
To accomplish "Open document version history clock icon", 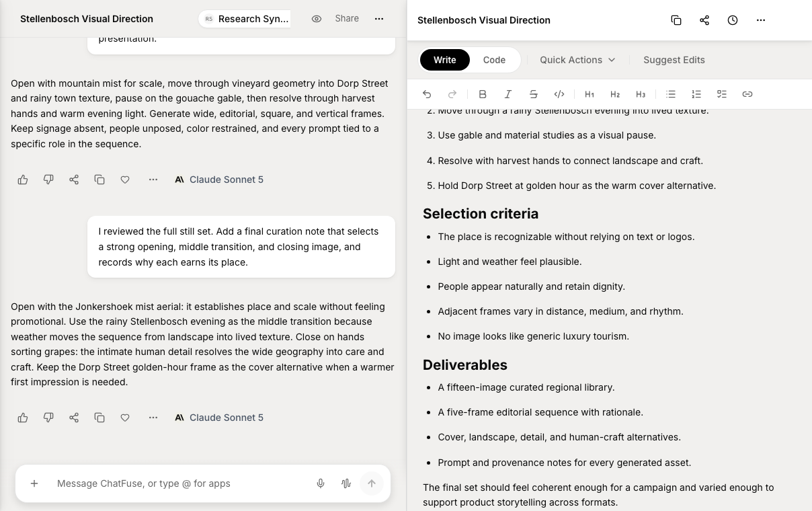I will point(733,20).
